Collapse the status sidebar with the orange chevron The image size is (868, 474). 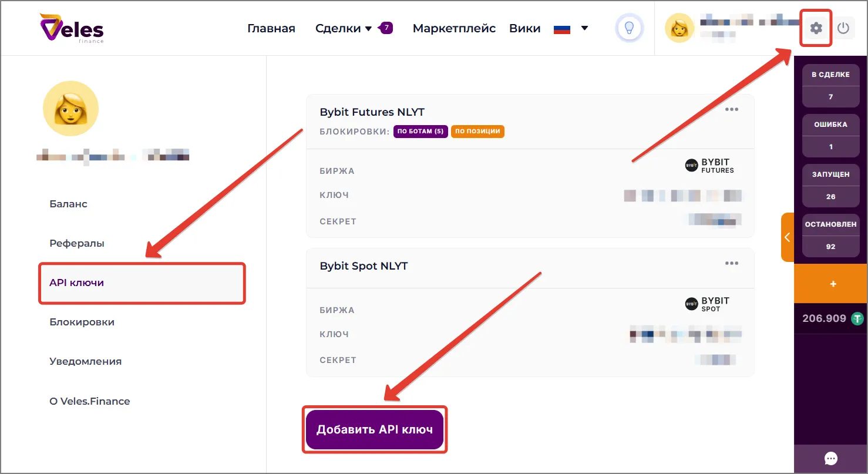(788, 237)
